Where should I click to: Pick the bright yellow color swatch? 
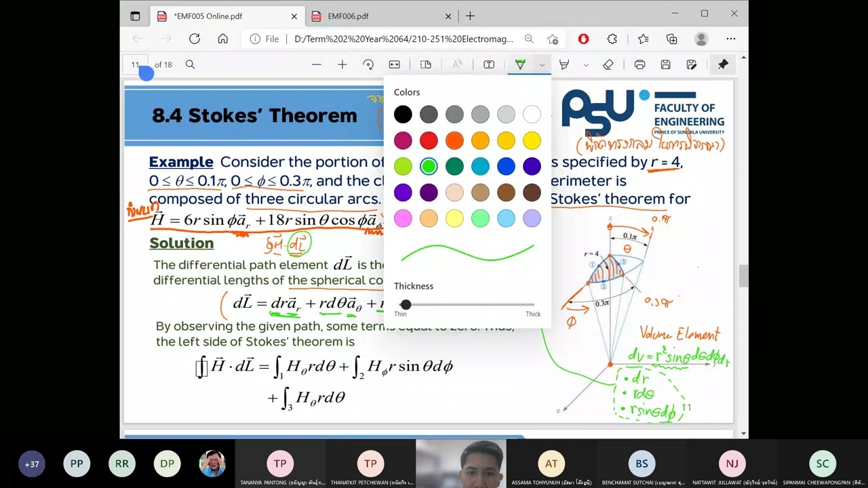[x=532, y=140]
